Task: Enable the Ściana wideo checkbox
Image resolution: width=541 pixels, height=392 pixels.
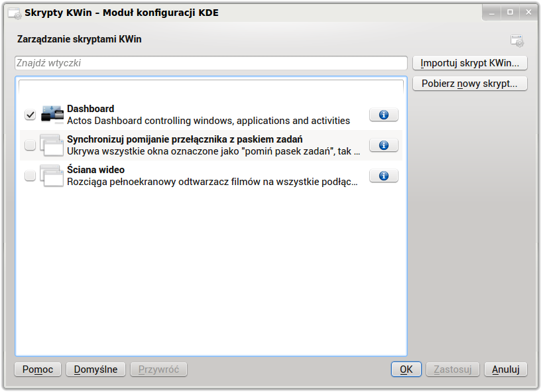Action: tap(30, 175)
